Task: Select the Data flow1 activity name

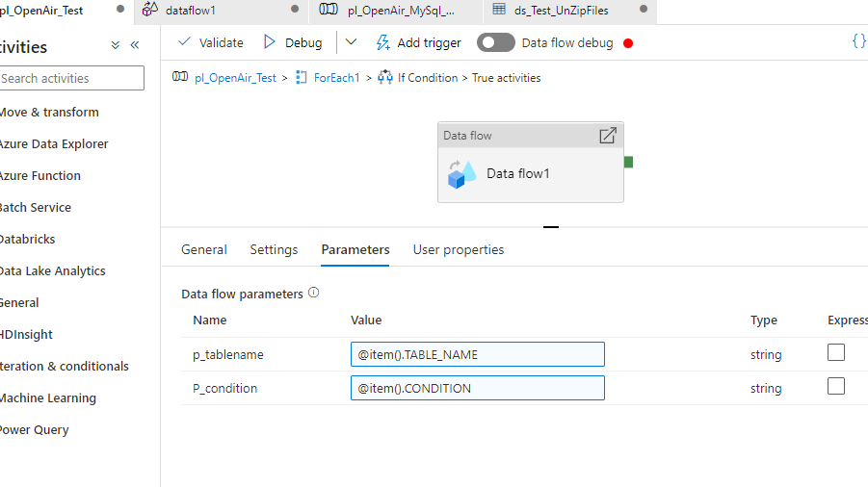Action: tap(517, 173)
